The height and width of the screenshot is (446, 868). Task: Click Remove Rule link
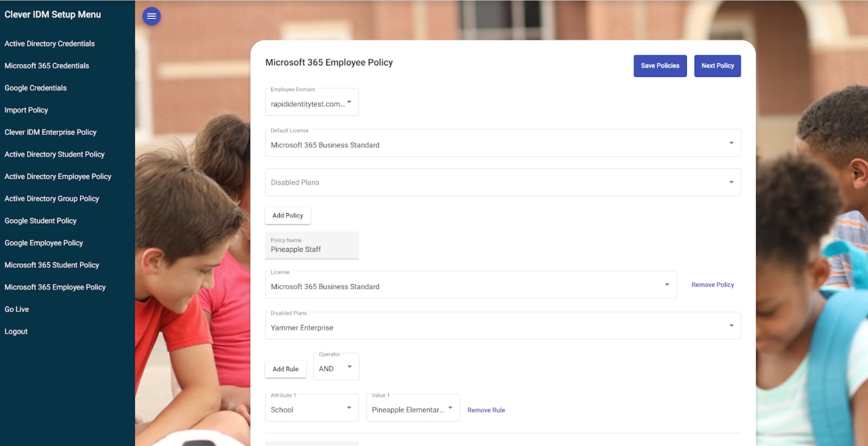486,410
